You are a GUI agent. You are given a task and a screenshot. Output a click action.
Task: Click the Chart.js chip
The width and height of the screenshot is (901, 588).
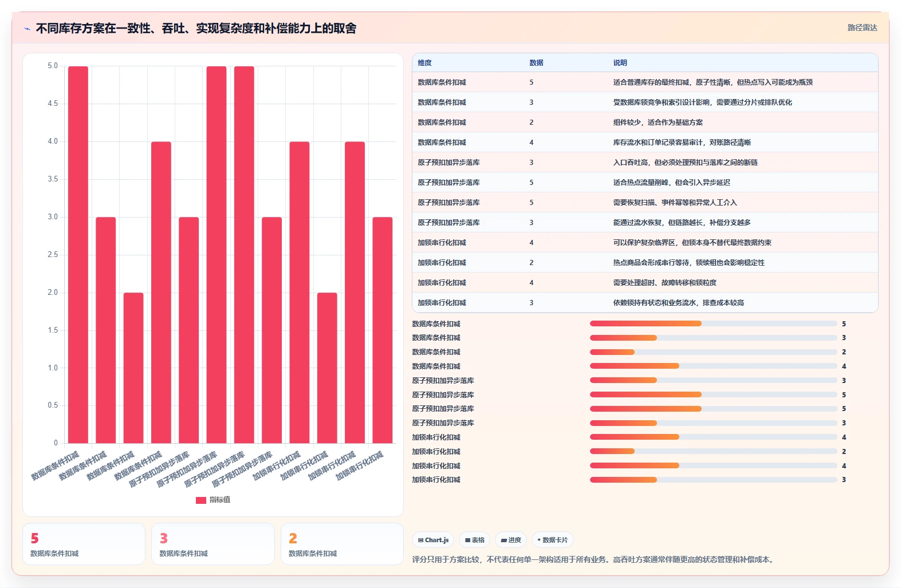(433, 540)
